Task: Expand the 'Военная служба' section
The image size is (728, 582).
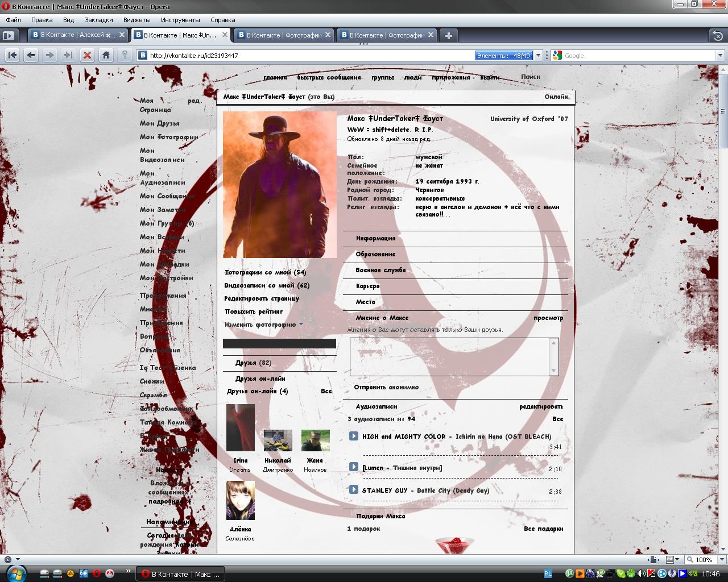Action: (380, 271)
